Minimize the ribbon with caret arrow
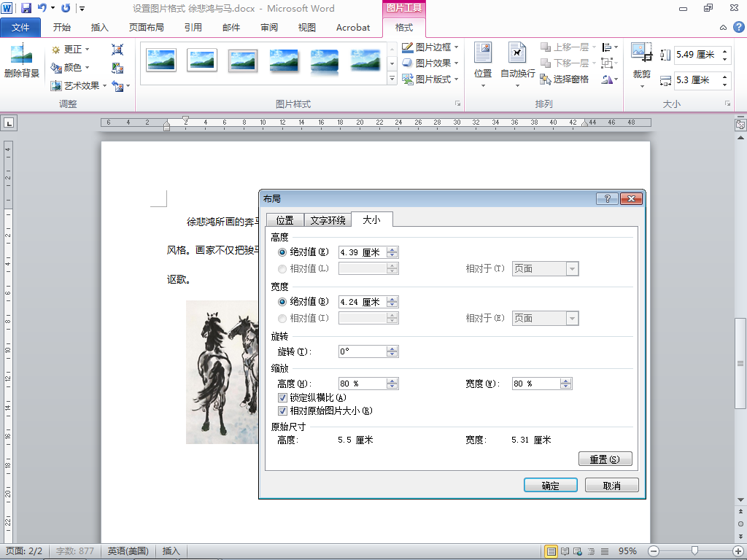The height and width of the screenshot is (560, 747). [x=723, y=28]
